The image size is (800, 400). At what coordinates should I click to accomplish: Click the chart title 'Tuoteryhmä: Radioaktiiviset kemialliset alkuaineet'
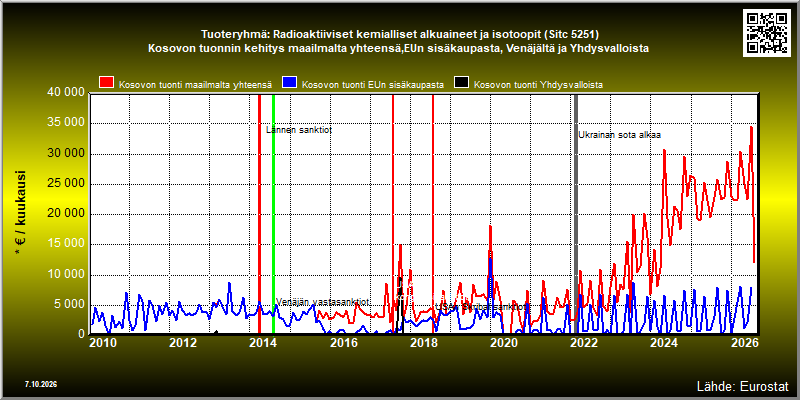399,35
